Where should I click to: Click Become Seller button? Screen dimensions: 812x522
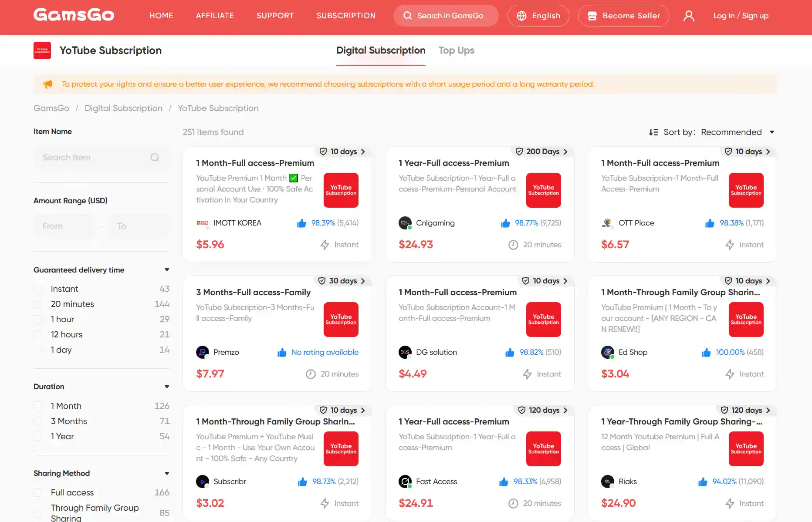(624, 16)
